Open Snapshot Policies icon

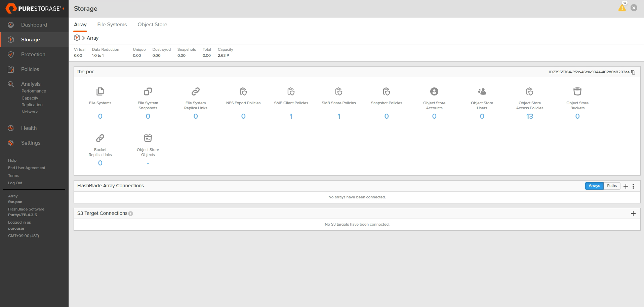pos(387,91)
